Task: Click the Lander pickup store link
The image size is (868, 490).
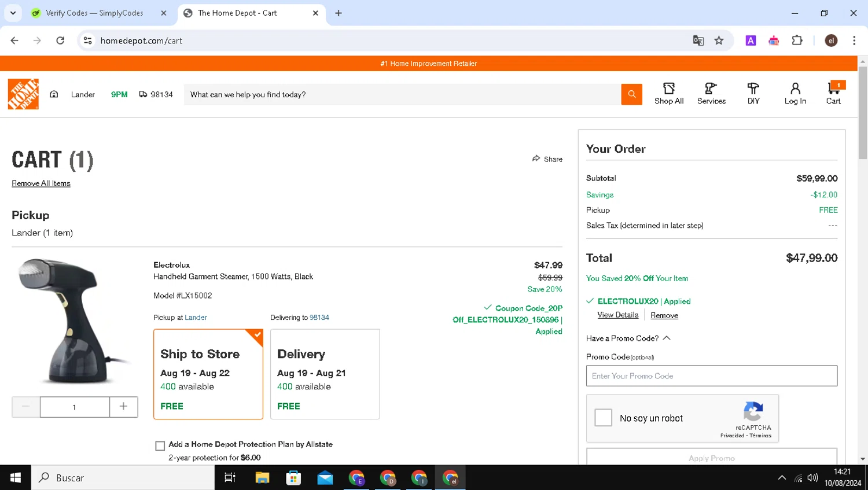Action: point(196,318)
